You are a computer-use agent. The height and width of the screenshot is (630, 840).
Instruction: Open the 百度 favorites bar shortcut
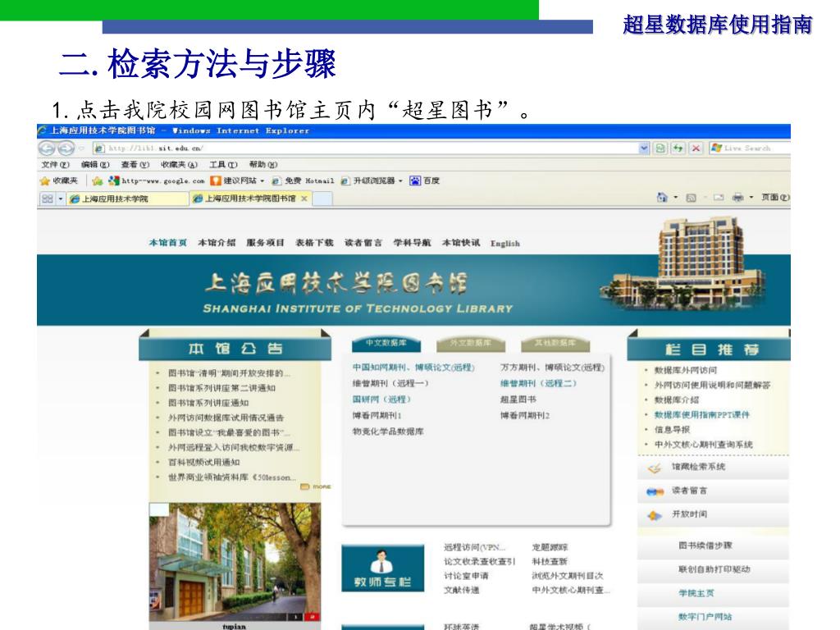coord(425,180)
